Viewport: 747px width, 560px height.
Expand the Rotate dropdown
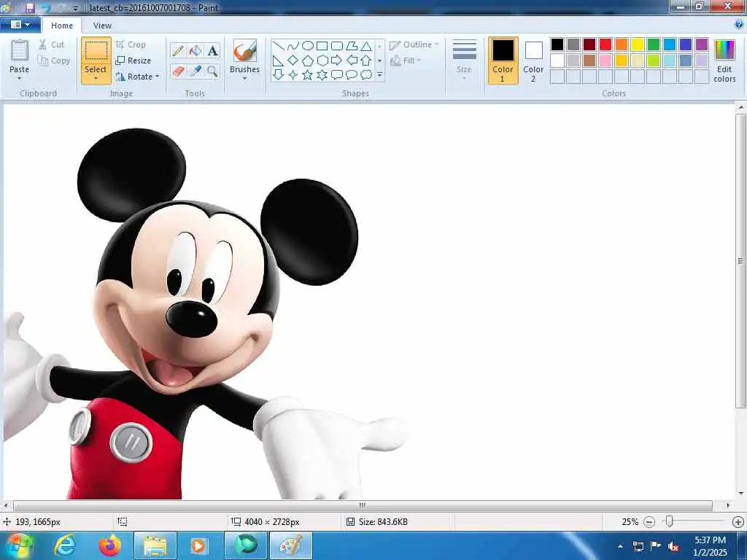pos(158,76)
